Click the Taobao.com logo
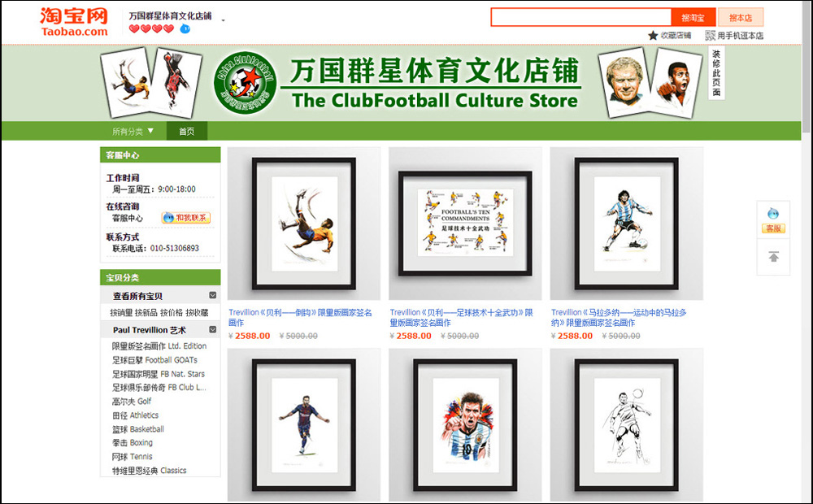This screenshot has width=813, height=504. coord(74,22)
